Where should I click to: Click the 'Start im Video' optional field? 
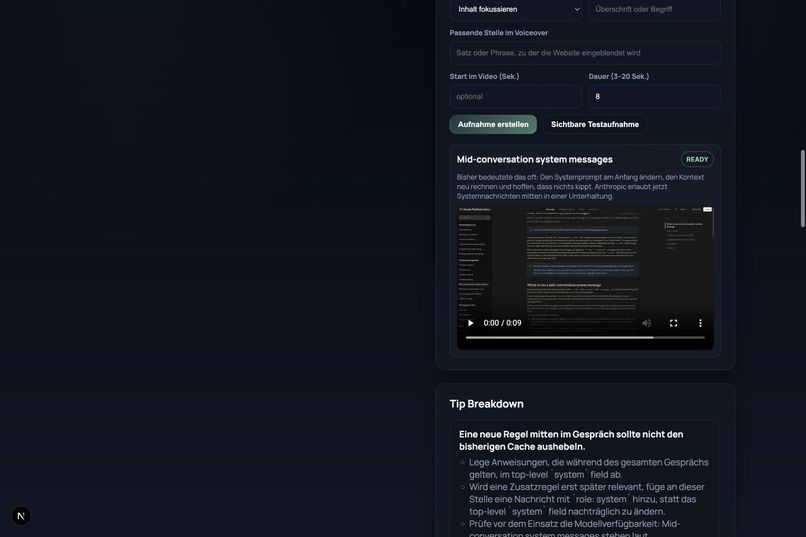(x=516, y=97)
